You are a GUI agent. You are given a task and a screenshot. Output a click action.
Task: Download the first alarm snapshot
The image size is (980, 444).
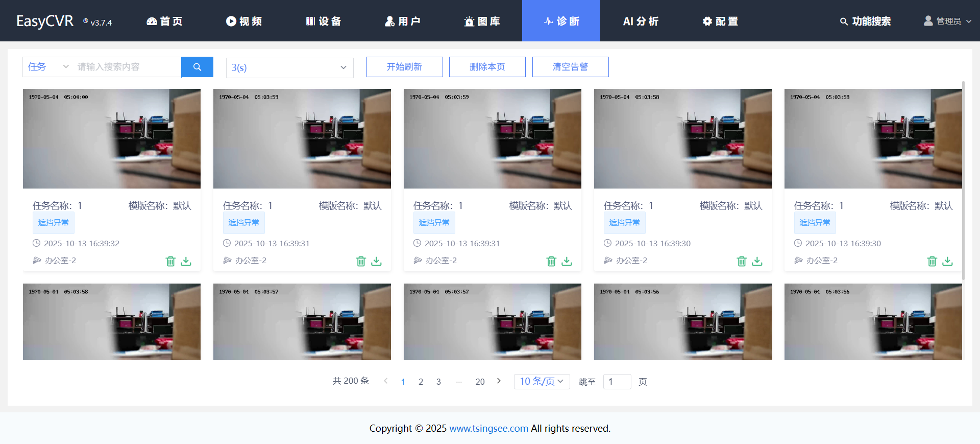pos(186,261)
